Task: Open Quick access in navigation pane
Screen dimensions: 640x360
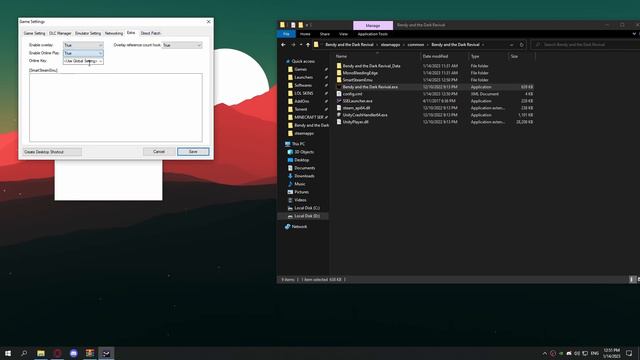Action: point(303,61)
